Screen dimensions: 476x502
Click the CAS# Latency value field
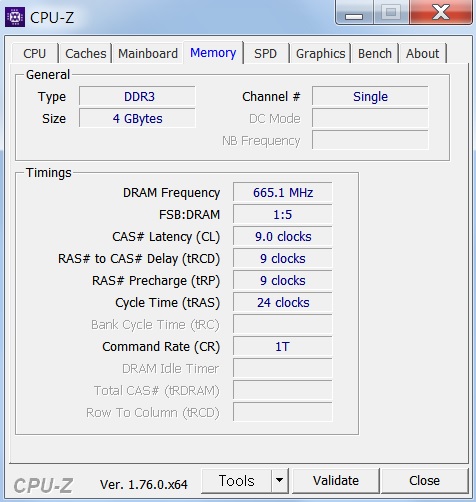283,236
